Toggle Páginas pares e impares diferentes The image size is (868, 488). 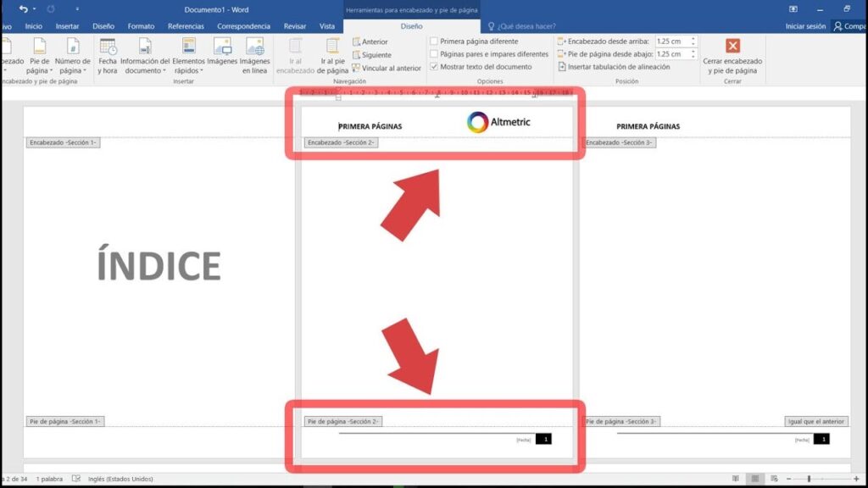click(x=435, y=54)
